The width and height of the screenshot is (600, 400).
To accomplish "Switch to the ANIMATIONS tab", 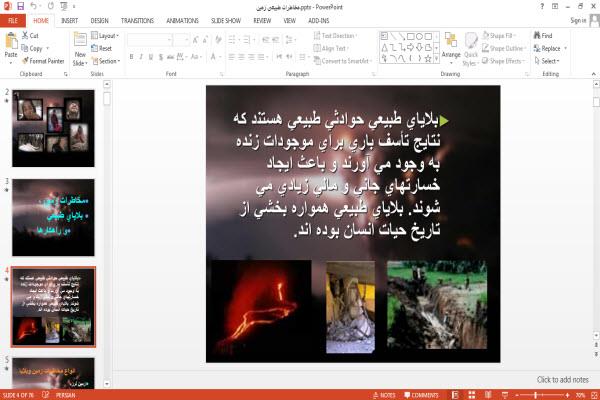I will [182, 21].
